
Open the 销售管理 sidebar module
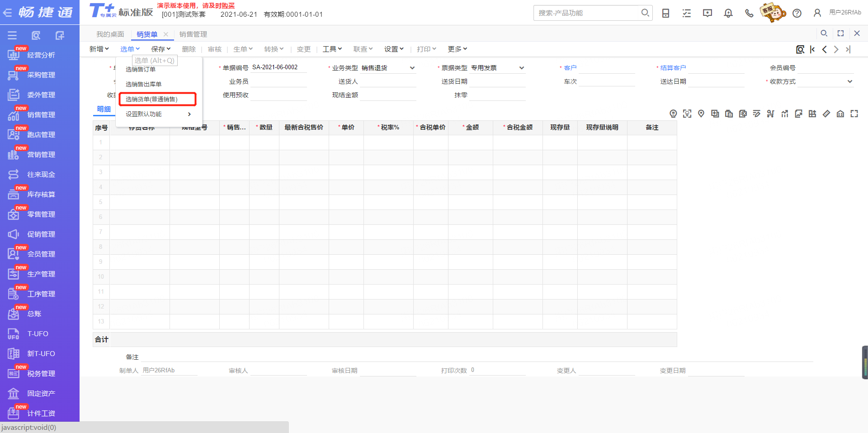tap(40, 115)
